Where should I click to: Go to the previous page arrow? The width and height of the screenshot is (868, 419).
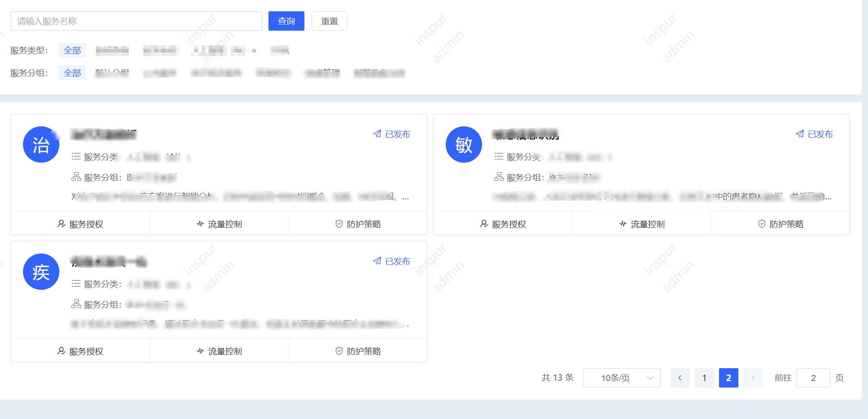tap(680, 378)
